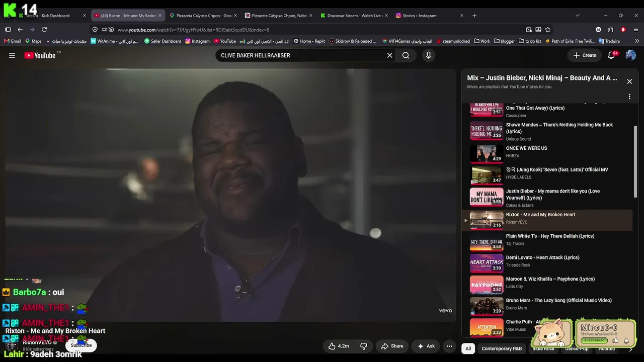Viewport: 644px width, 362px height.
Task: Open the Path of Exile bookmark
Action: point(569,41)
